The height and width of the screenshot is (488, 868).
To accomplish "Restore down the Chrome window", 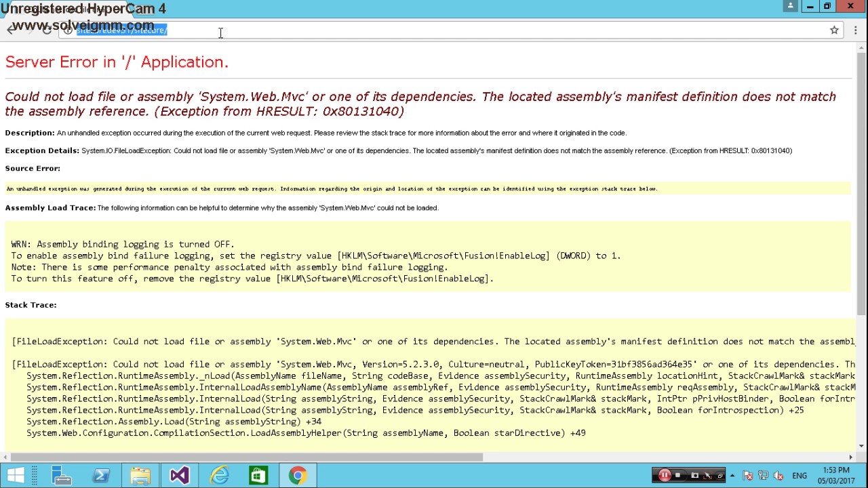I will click(x=827, y=6).
